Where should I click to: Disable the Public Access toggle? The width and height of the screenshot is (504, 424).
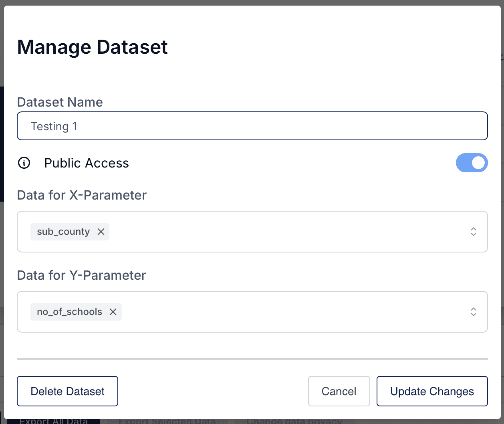[x=472, y=163]
